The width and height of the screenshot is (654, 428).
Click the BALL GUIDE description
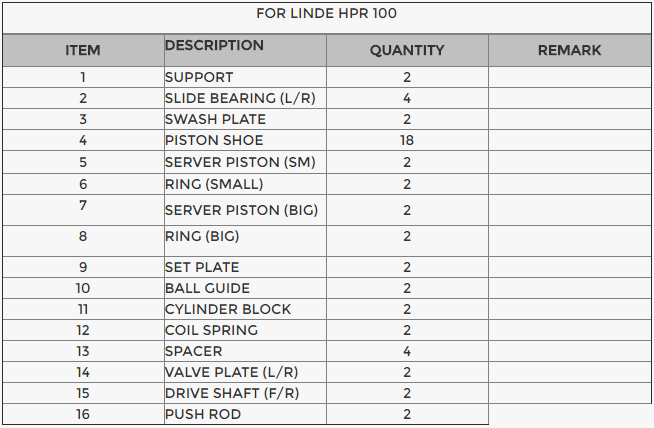tap(207, 288)
